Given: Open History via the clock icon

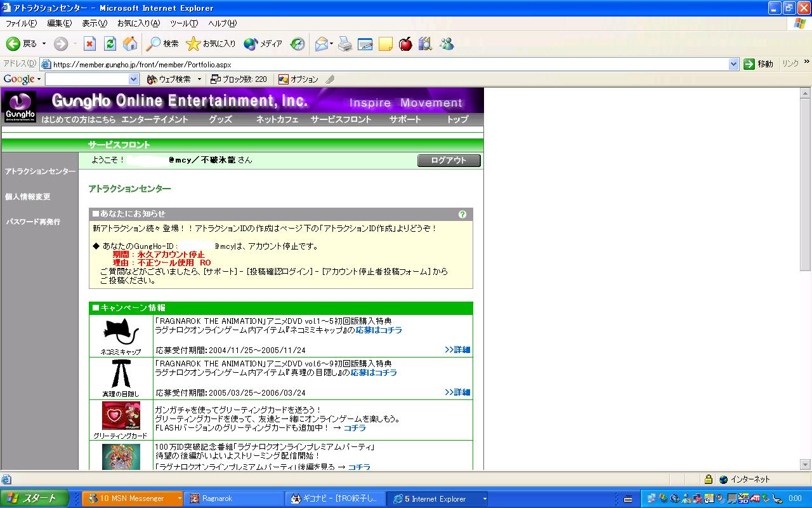Looking at the screenshot, I should pos(298,44).
